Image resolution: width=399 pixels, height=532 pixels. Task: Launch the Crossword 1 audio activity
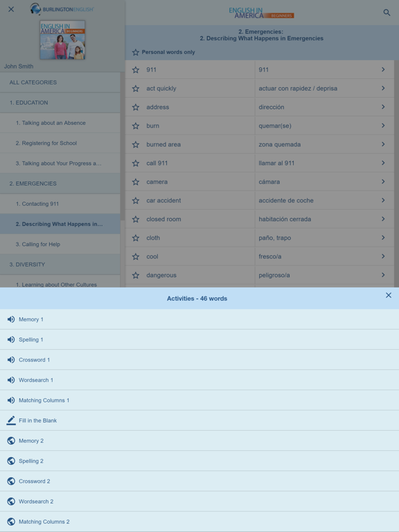(x=199, y=360)
